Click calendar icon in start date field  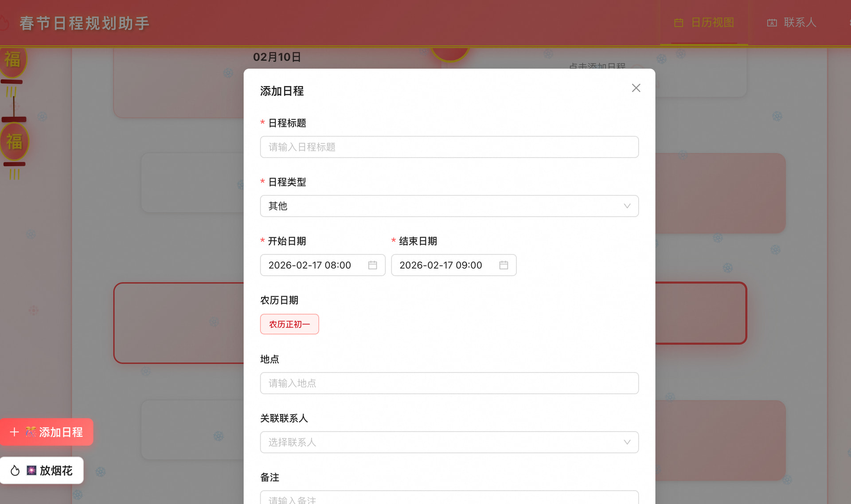[372, 265]
